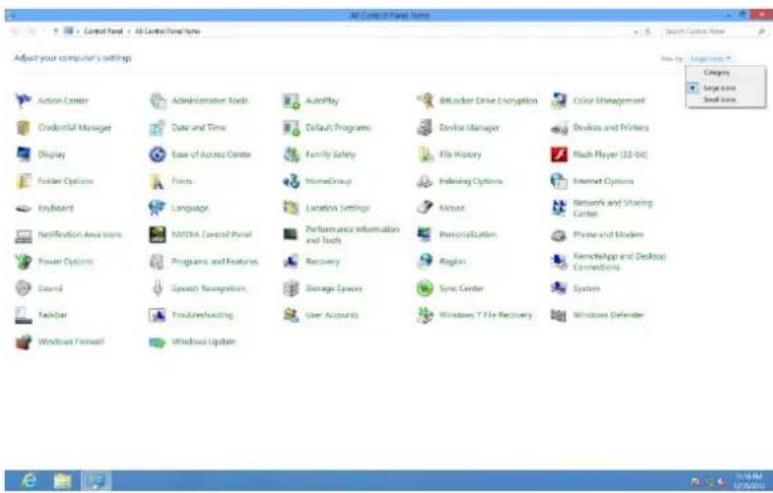
Task: Open the Language icon
Action: click(158, 208)
